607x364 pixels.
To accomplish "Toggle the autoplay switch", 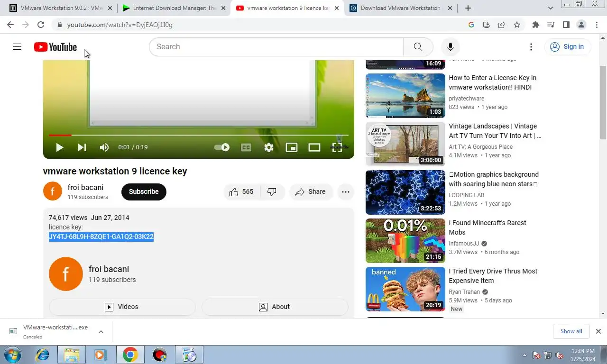I will [x=222, y=147].
